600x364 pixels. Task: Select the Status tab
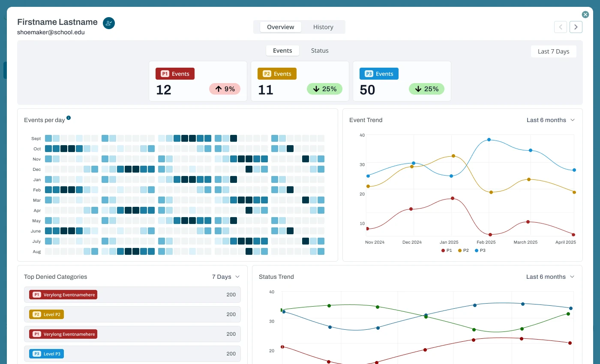(320, 51)
